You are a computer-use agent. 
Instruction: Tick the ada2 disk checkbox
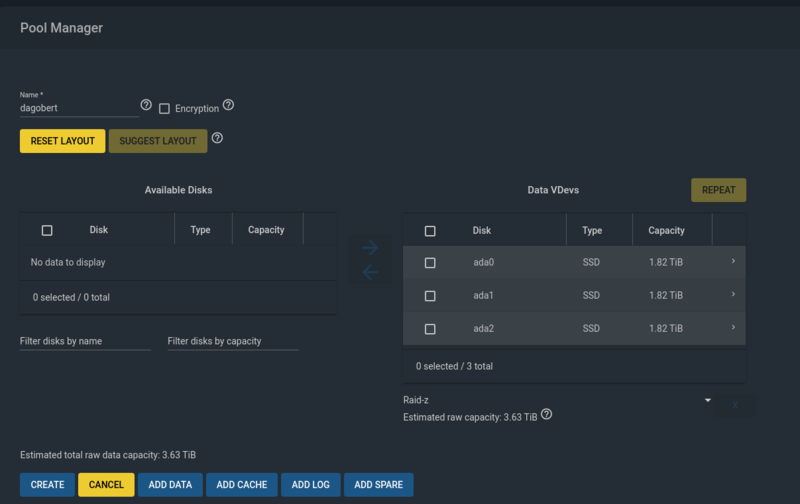(x=430, y=329)
